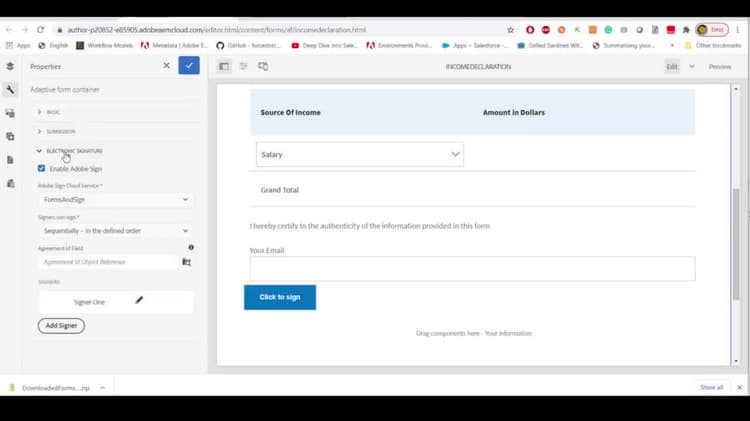The height and width of the screenshot is (421, 750).
Task: Click Agreement Id Object Reference field
Action: coord(108,262)
